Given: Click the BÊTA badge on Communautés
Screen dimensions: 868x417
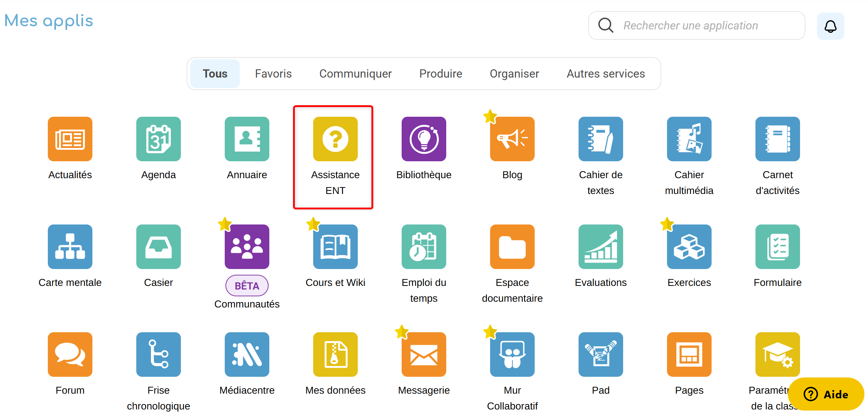Looking at the screenshot, I should click(247, 286).
